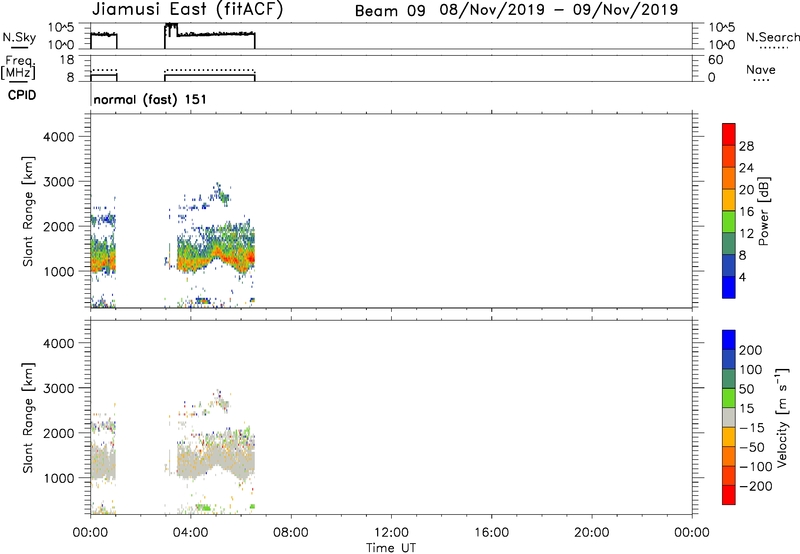Click the 'Jiamusi East (fitACF)' title text
Screen dimensions: 800x554
tap(187, 10)
